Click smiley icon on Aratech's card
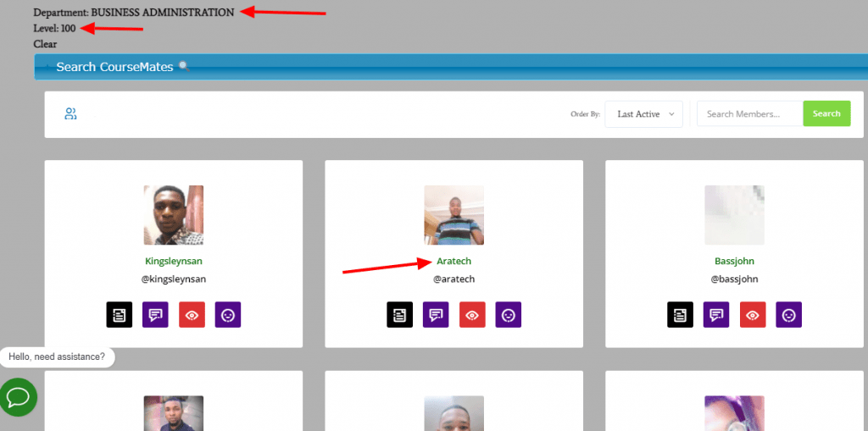The height and width of the screenshot is (431, 868). (x=509, y=315)
